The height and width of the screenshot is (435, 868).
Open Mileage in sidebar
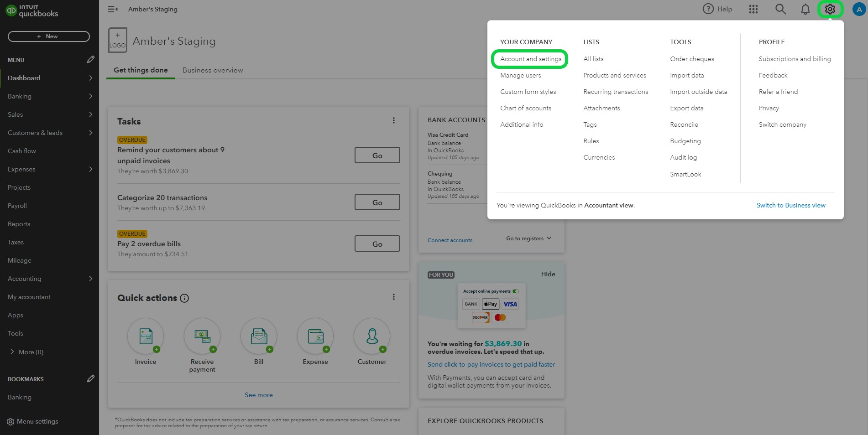point(20,260)
